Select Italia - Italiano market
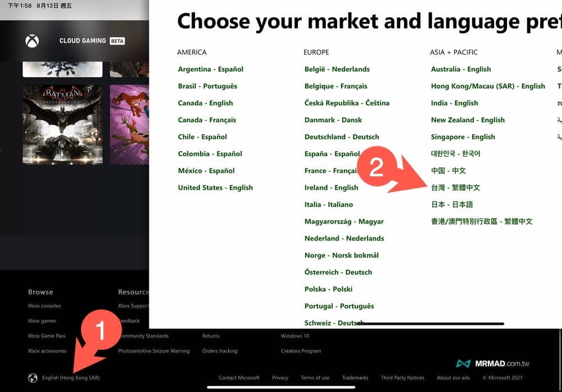Viewport: 562px width, 392px height. [329, 204]
